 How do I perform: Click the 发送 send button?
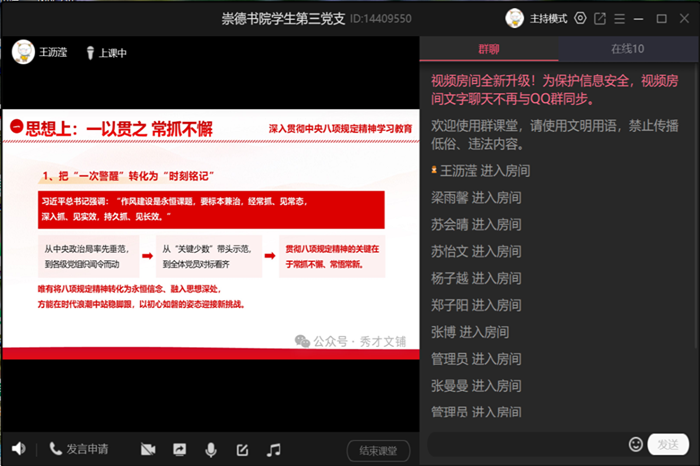pyautogui.click(x=668, y=444)
